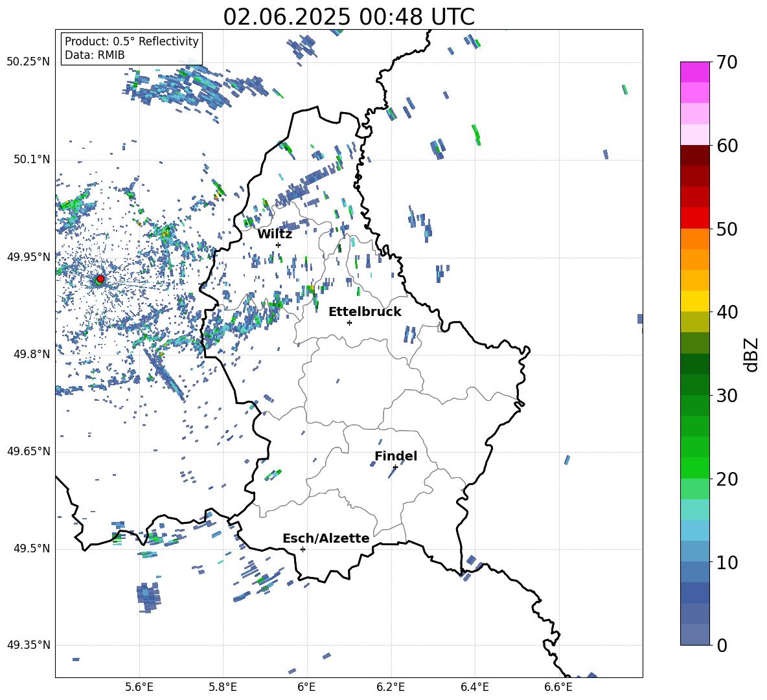The width and height of the screenshot is (767, 700).
Task: Click the bright green swatch just above 20
Action: pyautogui.click(x=694, y=468)
